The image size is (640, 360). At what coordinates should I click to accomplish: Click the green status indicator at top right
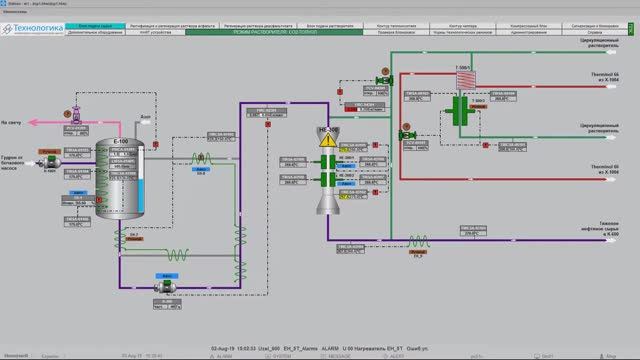pos(631,29)
